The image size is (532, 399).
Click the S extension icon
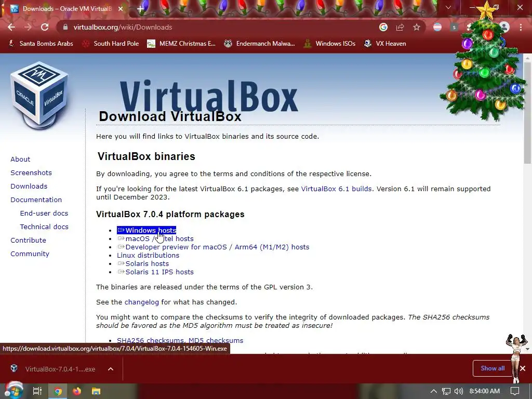pos(454,27)
